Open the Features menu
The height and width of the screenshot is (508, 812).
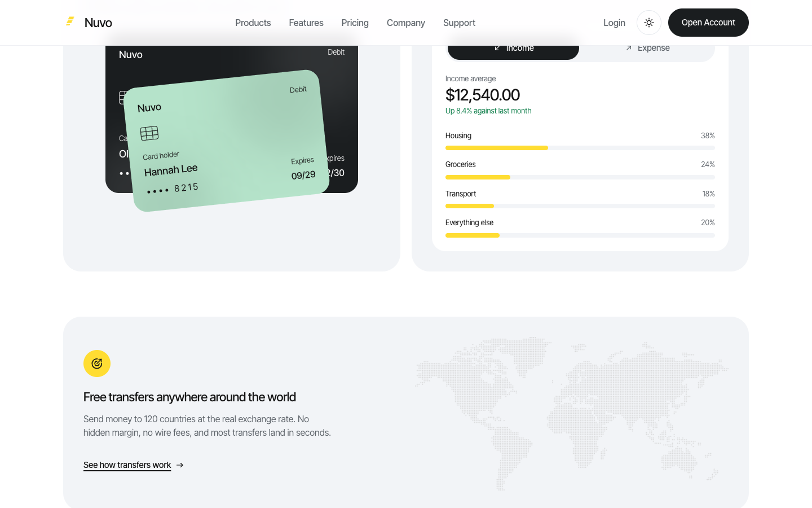306,23
